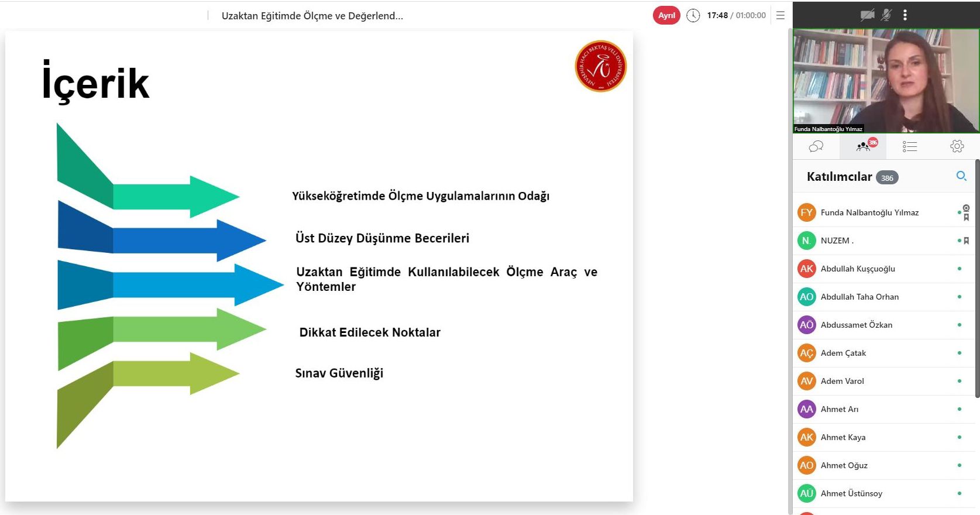Open the three-dot more options menu

[x=905, y=15]
